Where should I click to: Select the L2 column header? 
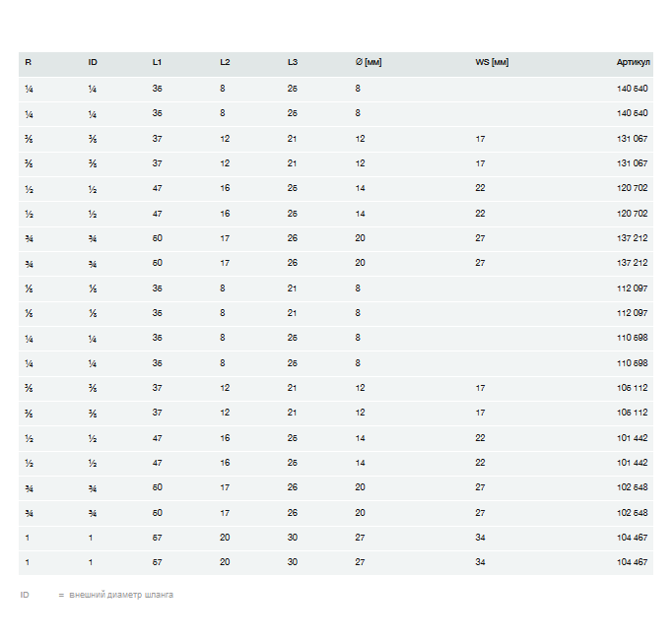225,63
